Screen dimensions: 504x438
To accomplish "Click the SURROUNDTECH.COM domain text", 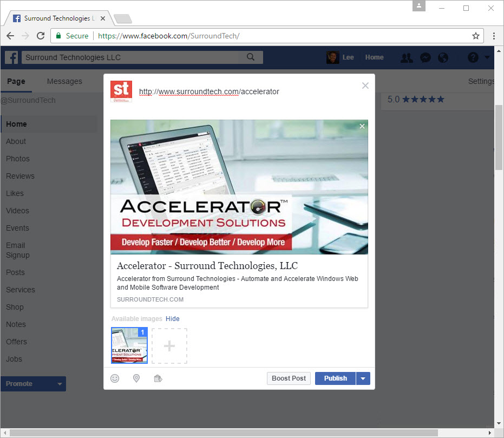I will [x=150, y=299].
